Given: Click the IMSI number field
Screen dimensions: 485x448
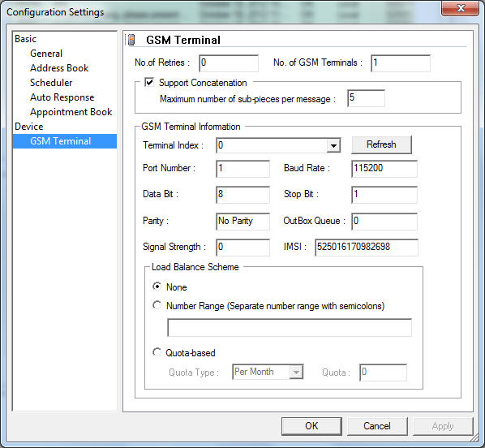Looking at the screenshot, I should coord(367,248).
